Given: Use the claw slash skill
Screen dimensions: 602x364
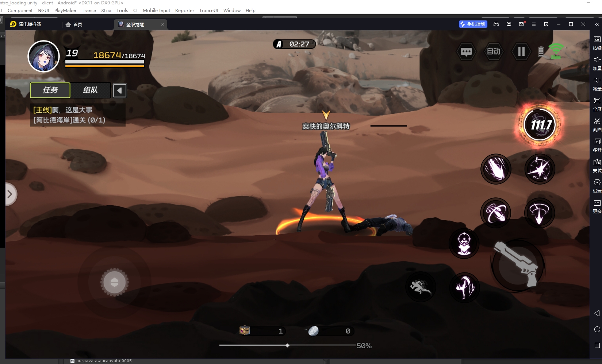Looking at the screenshot, I should (496, 169).
